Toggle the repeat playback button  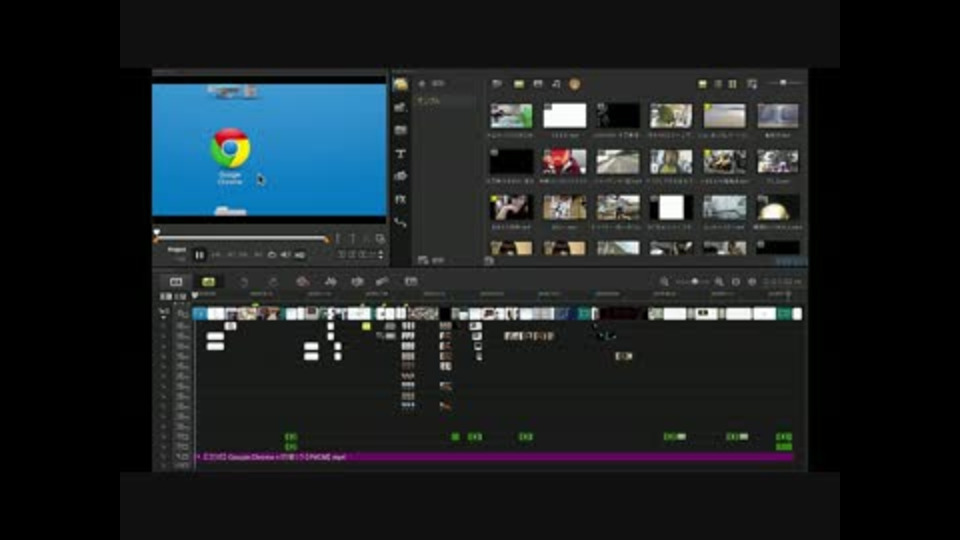coord(272,255)
